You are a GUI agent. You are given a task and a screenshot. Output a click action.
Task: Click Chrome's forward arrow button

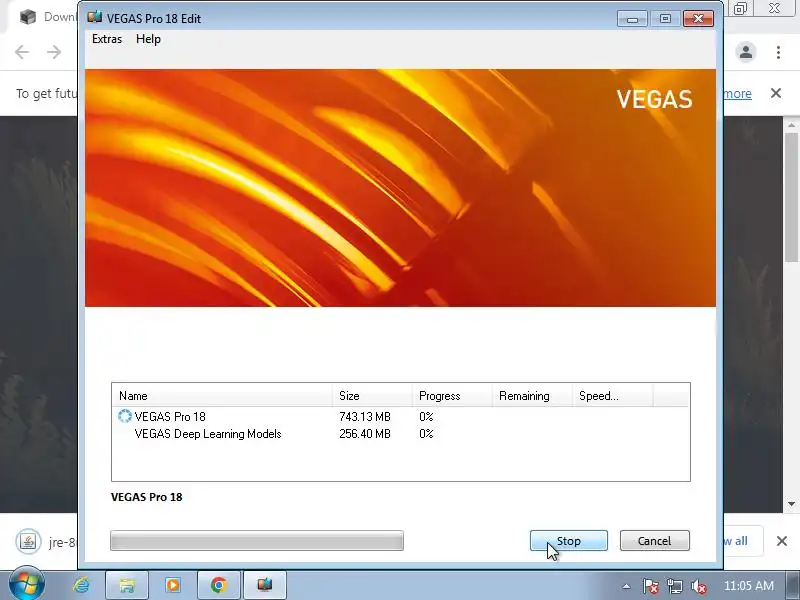[54, 52]
